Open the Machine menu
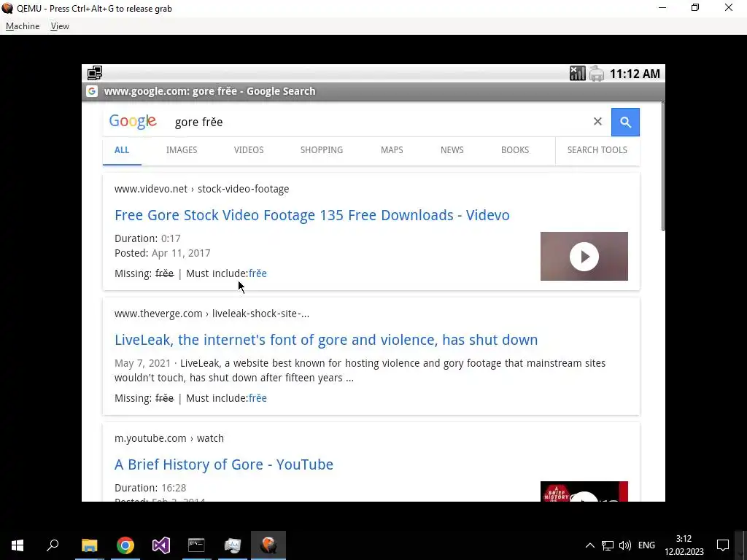The image size is (747, 560). 23,26
